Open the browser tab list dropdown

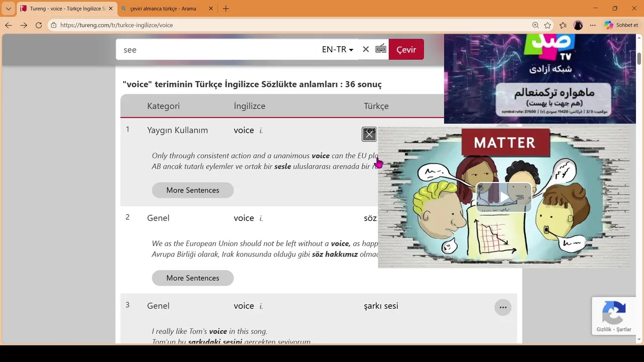coord(8,9)
